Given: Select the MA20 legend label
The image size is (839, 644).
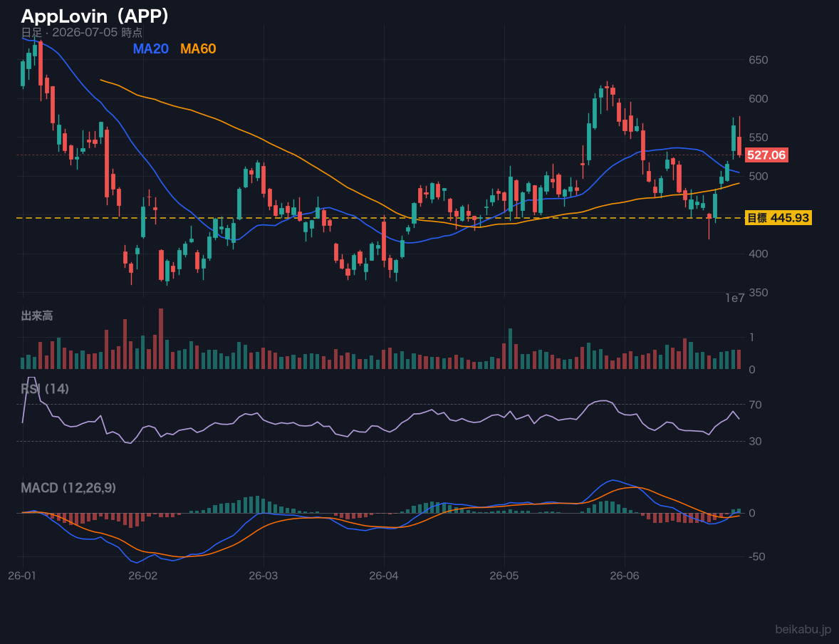Looking at the screenshot, I should 150,48.
